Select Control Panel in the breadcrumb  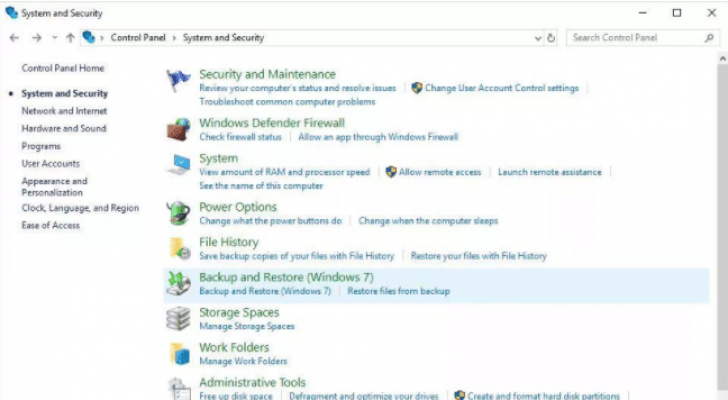click(x=138, y=38)
